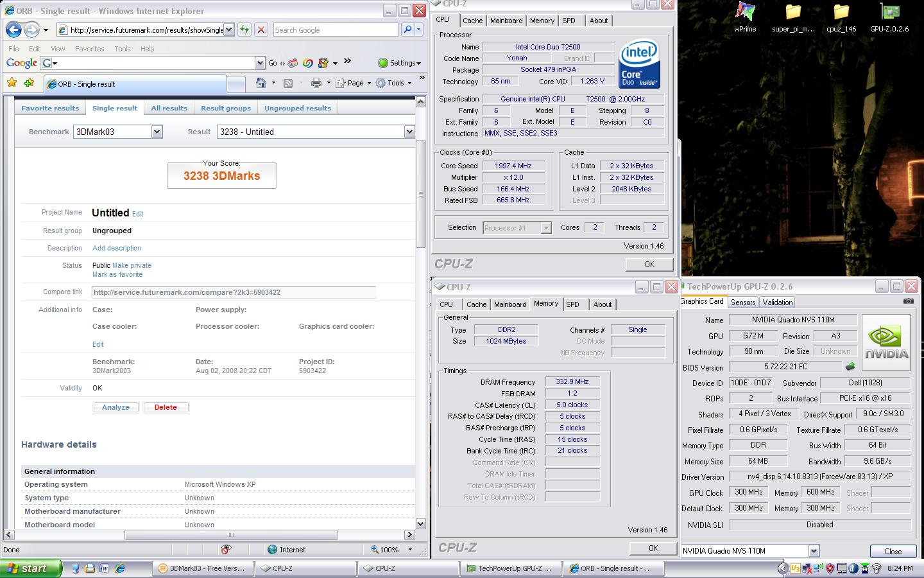Click the Go button on the Google toolbar
Viewport: 924px width, 578px height.
click(x=273, y=63)
